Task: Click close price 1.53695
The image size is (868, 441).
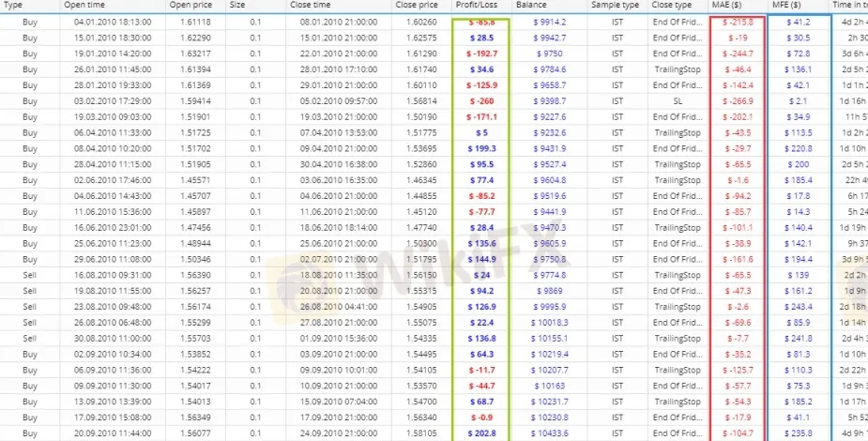Action: click(421, 149)
